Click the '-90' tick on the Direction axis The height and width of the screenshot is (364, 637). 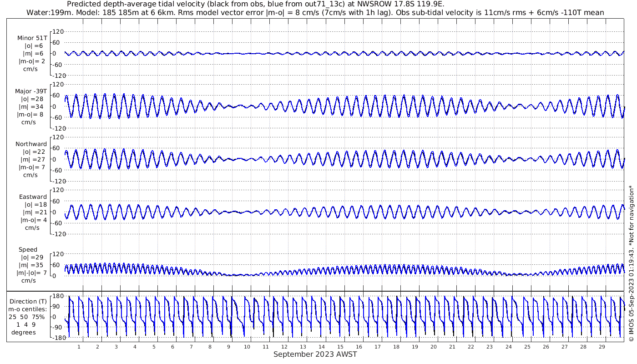click(x=57, y=327)
